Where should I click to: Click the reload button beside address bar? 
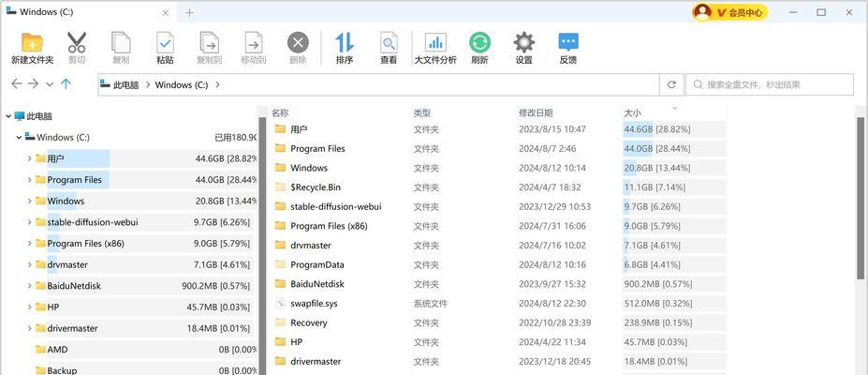[x=671, y=84]
